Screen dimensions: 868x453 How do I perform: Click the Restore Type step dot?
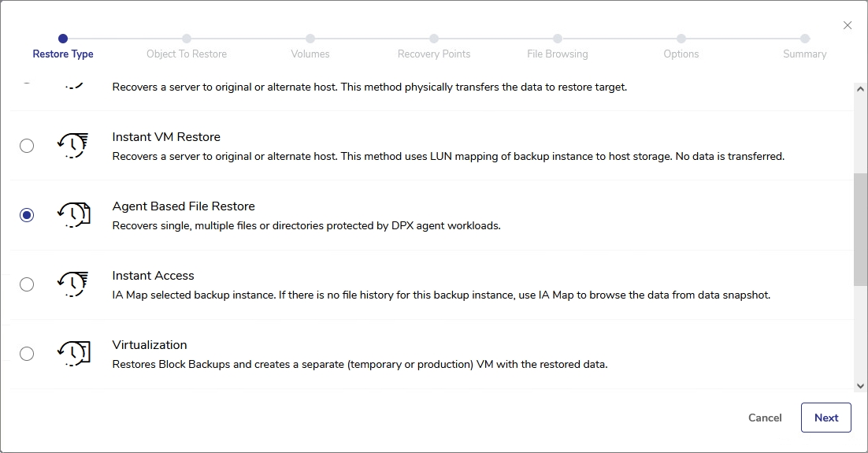(x=63, y=39)
